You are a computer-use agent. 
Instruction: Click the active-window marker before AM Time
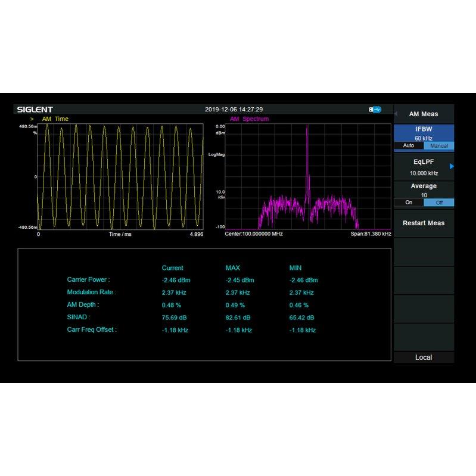(x=32, y=119)
